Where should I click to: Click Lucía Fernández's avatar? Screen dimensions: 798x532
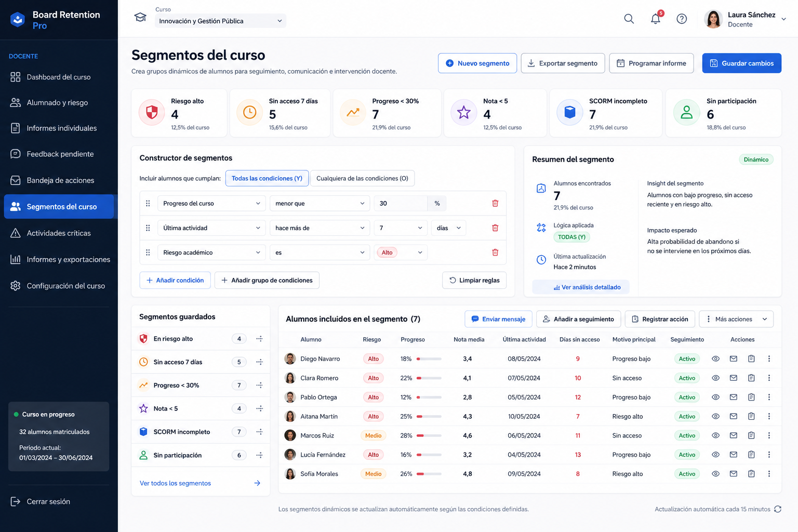(290, 455)
